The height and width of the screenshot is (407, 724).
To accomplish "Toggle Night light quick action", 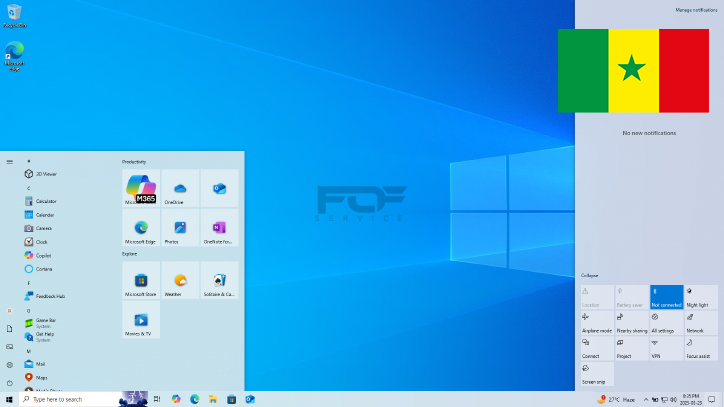I will 701,297.
